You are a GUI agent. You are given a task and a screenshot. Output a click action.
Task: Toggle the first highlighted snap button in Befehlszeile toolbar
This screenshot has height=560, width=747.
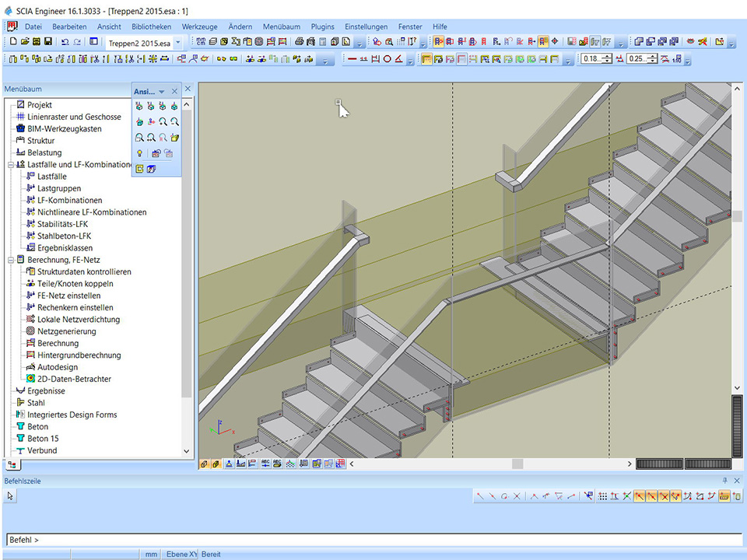tap(638, 495)
